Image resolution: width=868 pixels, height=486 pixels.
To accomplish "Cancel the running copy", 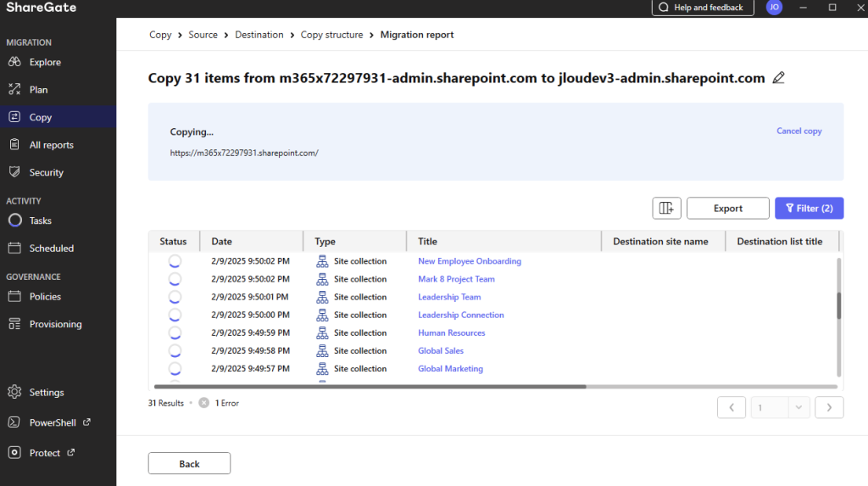I will point(798,131).
